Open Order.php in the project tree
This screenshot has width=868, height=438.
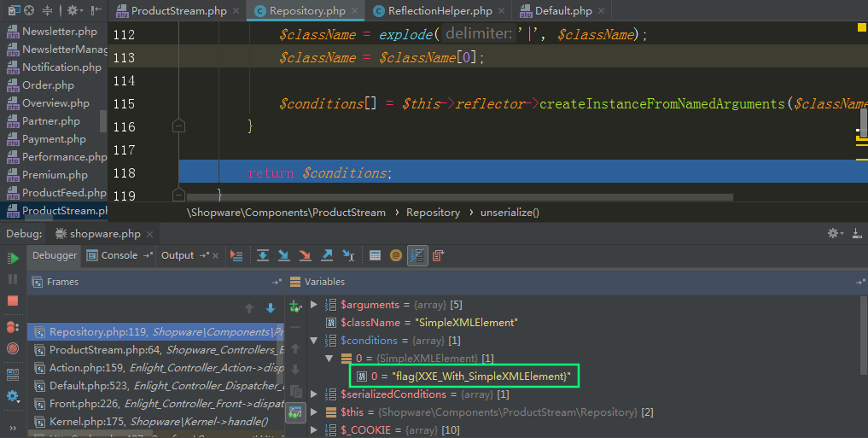[48, 85]
